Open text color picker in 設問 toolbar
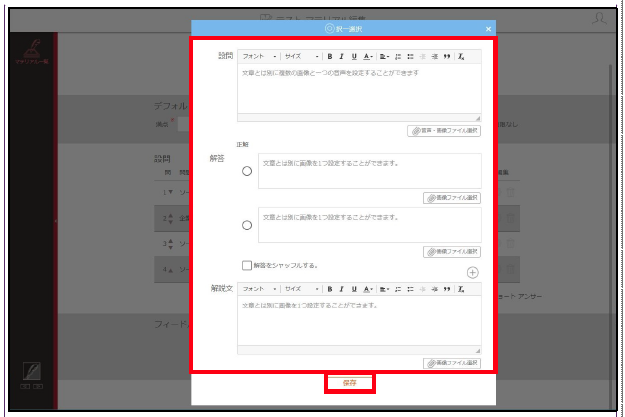Screen dimensions: 625x417 [x=368, y=57]
